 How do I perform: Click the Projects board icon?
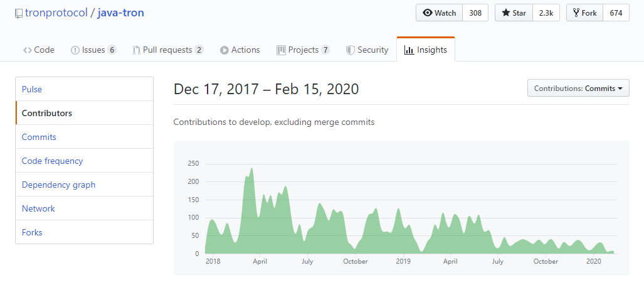coord(281,50)
